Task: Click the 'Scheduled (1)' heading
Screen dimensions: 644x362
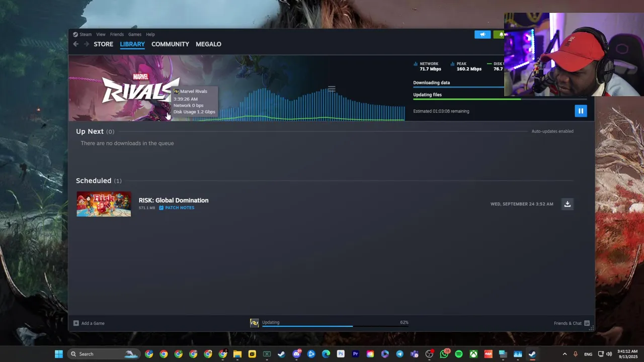Action: point(99,180)
